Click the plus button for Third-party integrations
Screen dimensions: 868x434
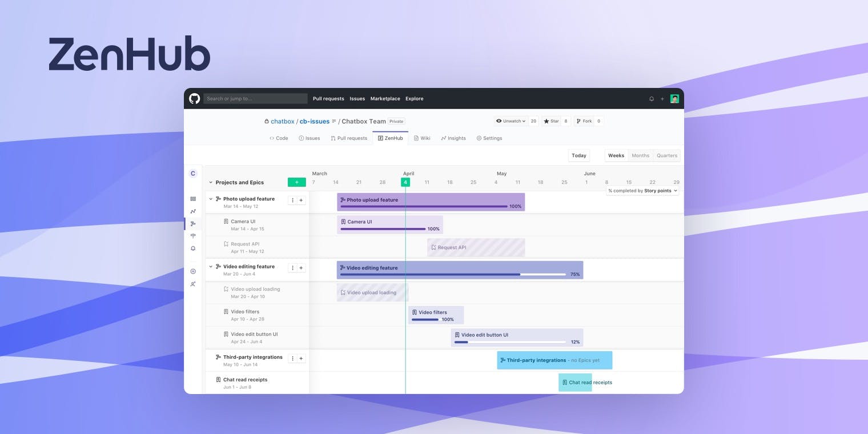(302, 359)
